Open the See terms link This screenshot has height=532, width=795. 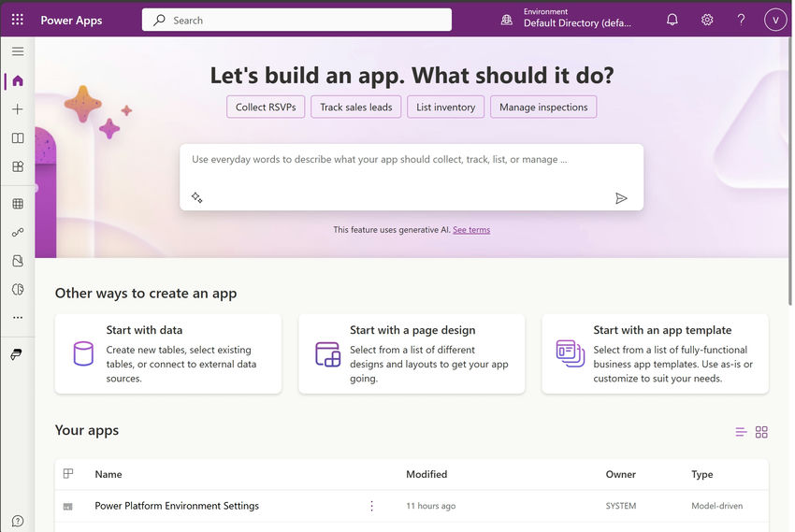(471, 230)
